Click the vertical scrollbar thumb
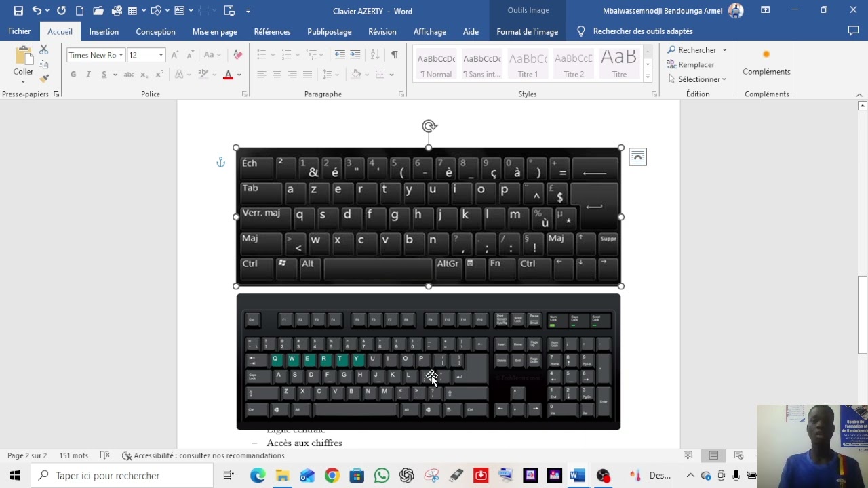The width and height of the screenshot is (868, 488). click(x=863, y=314)
